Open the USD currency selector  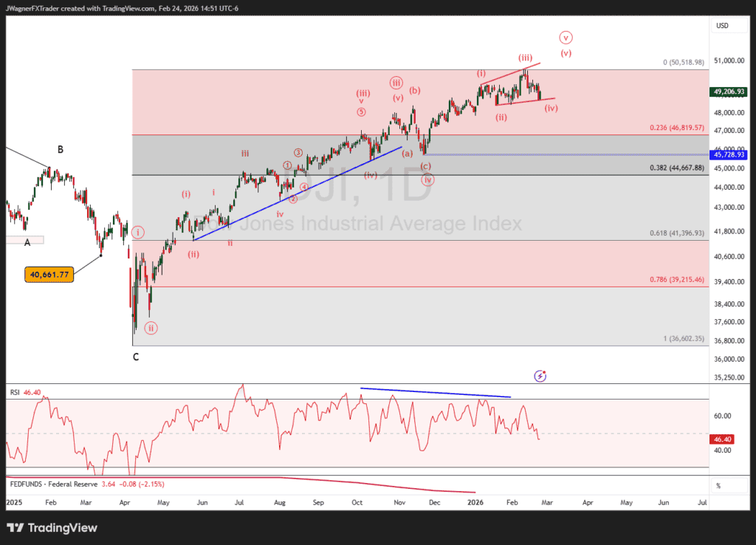tap(721, 26)
